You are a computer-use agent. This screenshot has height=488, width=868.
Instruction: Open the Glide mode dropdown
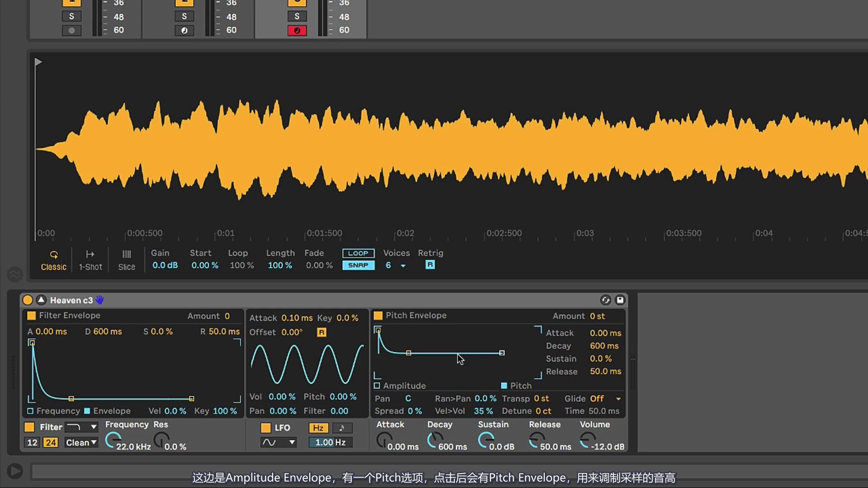pos(618,399)
